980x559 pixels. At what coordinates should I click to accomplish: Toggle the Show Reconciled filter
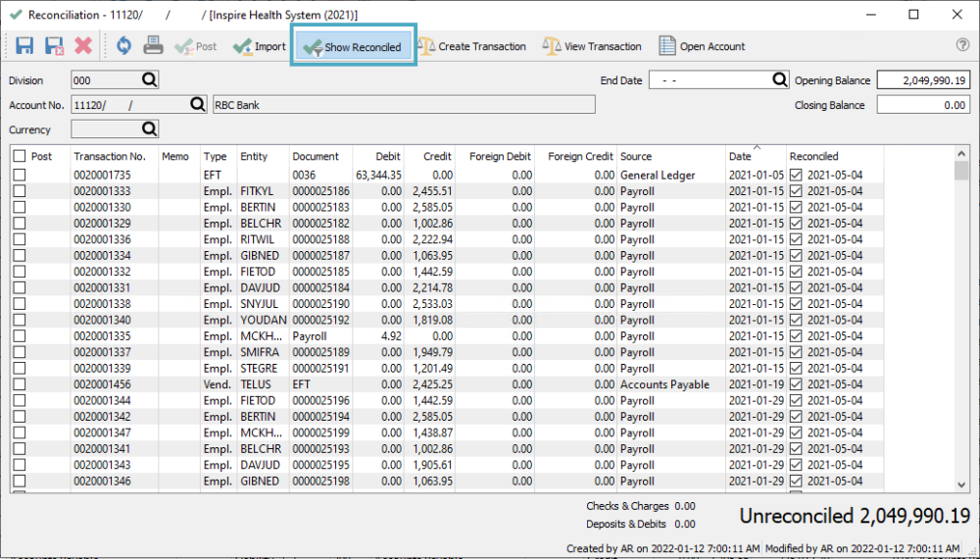(x=354, y=46)
